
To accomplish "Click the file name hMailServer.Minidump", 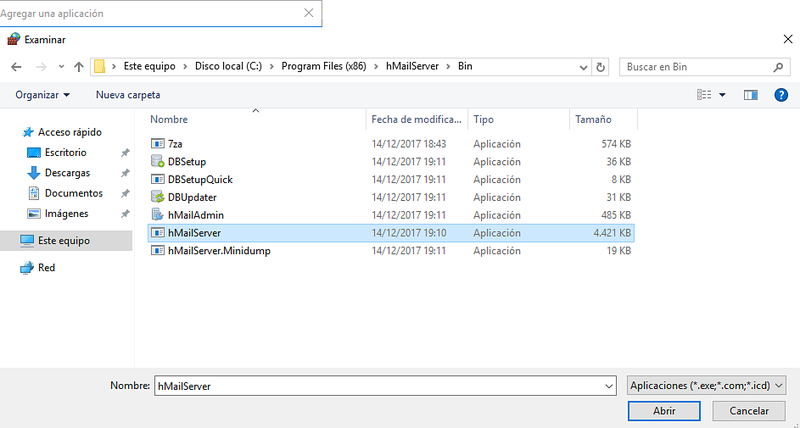I will click(x=219, y=251).
